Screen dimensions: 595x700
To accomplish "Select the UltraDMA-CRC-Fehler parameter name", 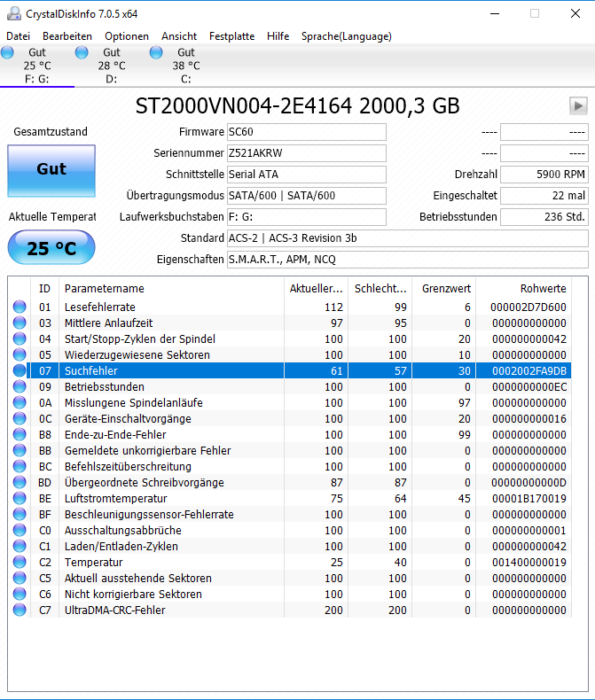I will click(114, 611).
